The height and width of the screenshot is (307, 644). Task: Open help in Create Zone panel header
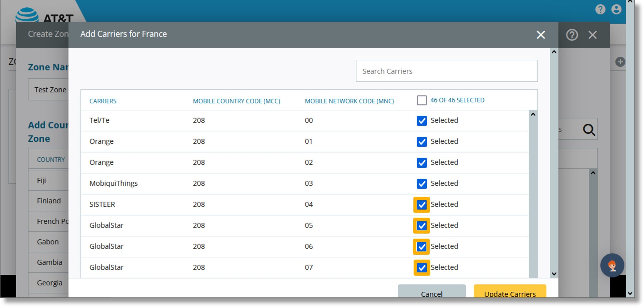point(572,35)
